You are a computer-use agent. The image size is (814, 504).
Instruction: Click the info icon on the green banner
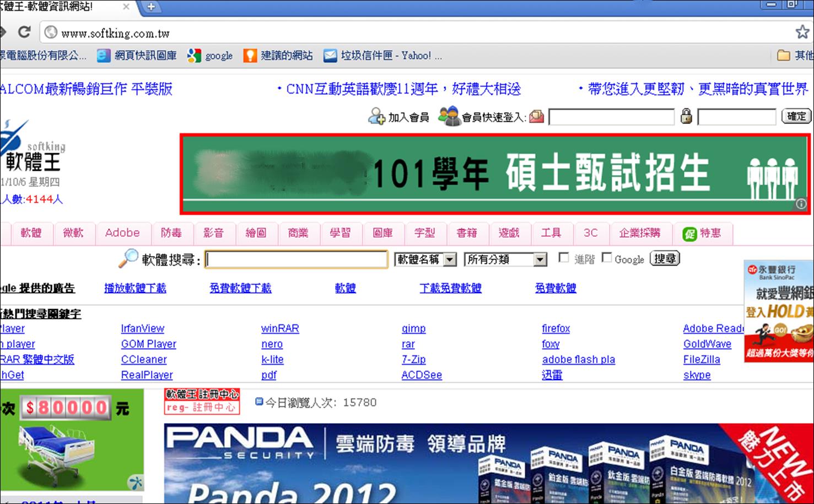click(x=801, y=204)
